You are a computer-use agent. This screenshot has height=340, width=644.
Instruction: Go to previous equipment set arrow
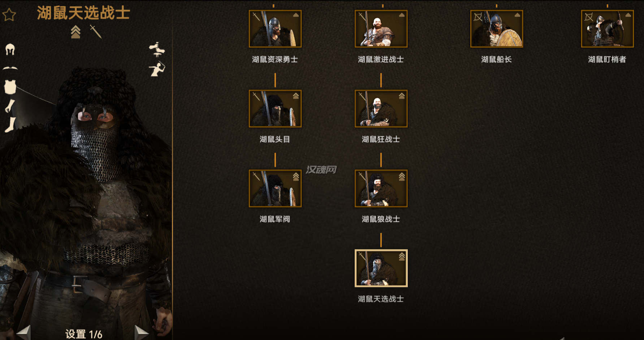[x=24, y=332]
